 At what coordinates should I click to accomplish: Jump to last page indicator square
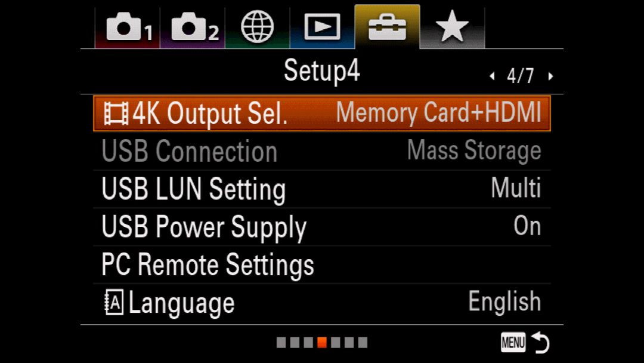pos(363,343)
